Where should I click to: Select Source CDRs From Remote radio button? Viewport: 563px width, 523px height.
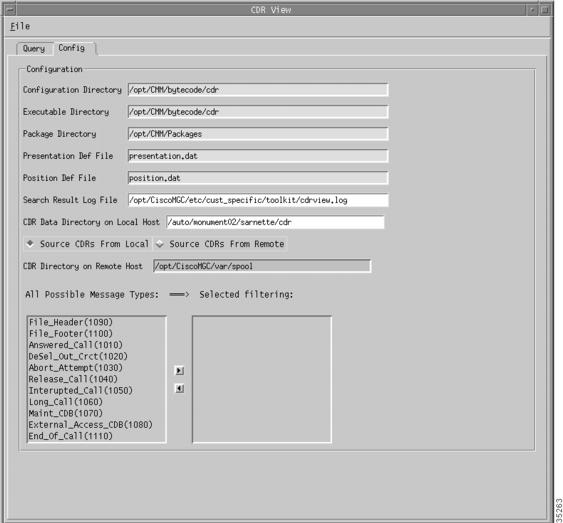point(220,244)
